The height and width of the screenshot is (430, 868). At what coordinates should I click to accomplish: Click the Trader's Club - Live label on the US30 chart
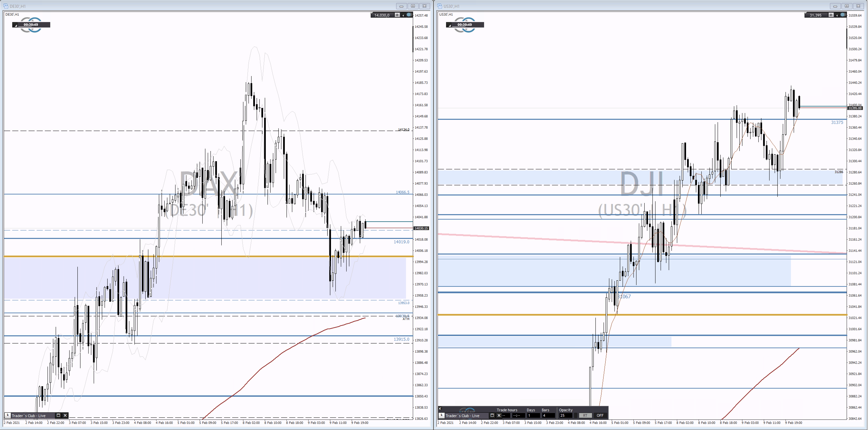point(463,416)
